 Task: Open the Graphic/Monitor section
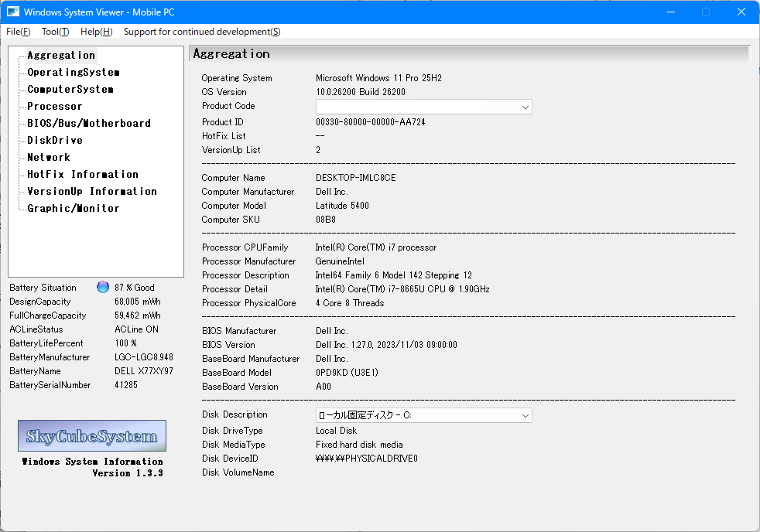[x=74, y=209]
